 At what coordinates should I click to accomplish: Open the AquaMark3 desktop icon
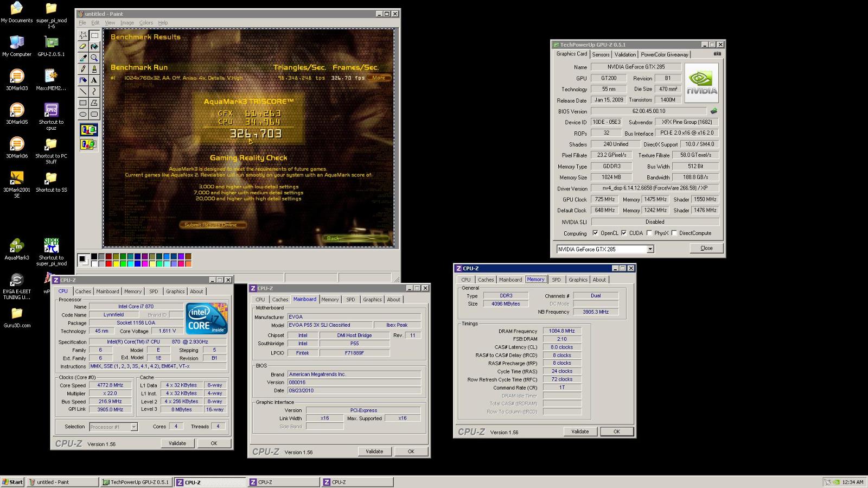point(17,249)
